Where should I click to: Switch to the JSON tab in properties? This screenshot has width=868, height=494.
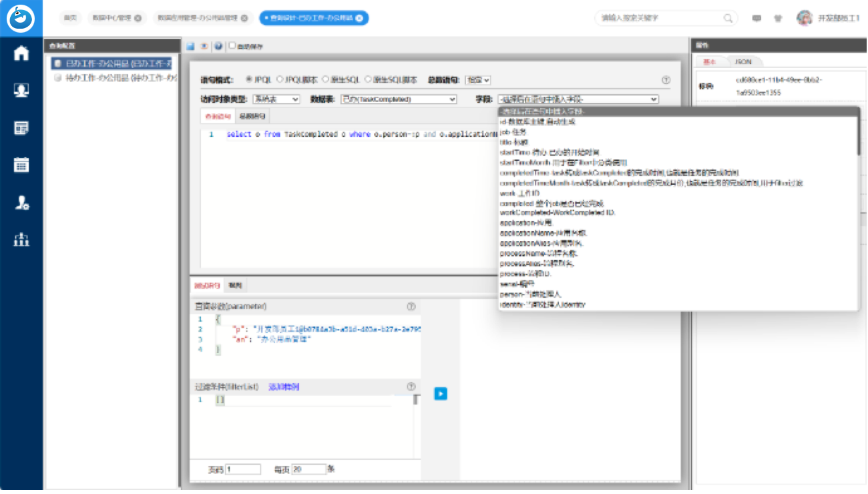click(742, 61)
